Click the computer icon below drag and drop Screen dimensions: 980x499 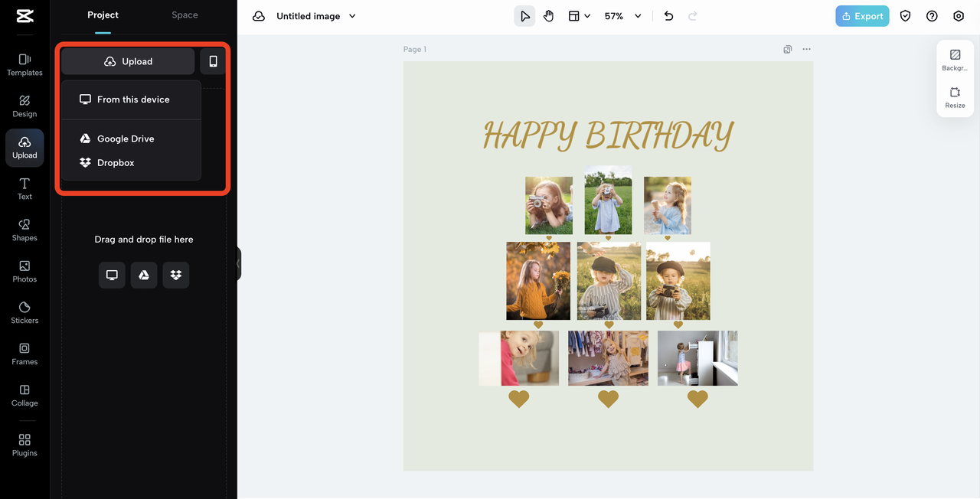pos(112,276)
